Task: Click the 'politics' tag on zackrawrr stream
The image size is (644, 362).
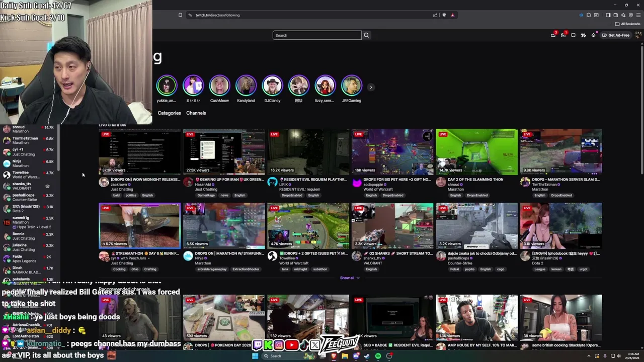Action: pos(131,195)
